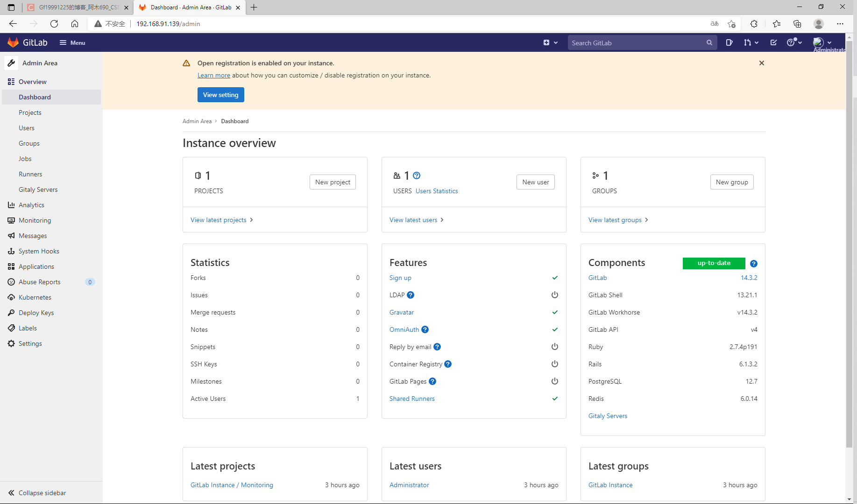Click the Kubernetes icon in sidebar
857x504 pixels.
click(11, 297)
